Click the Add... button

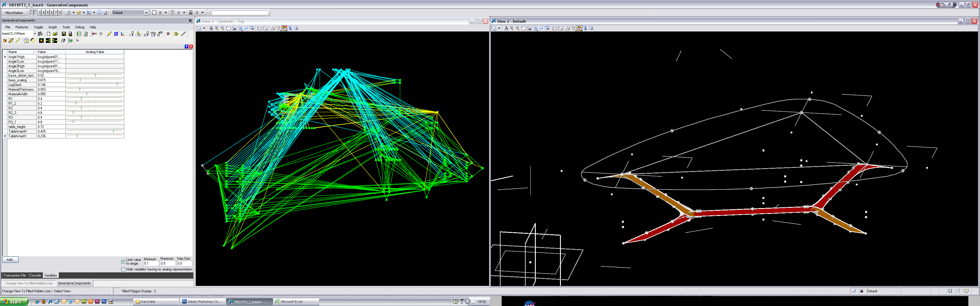point(10,260)
